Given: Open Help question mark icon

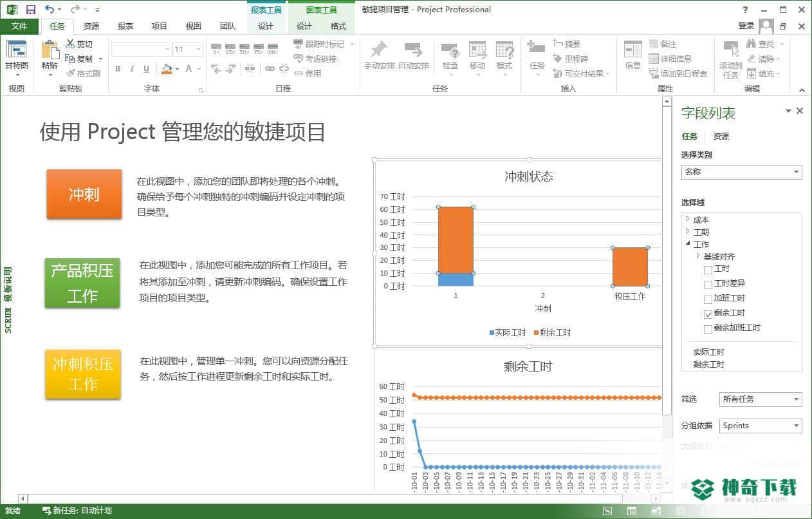Looking at the screenshot, I should 746,10.
